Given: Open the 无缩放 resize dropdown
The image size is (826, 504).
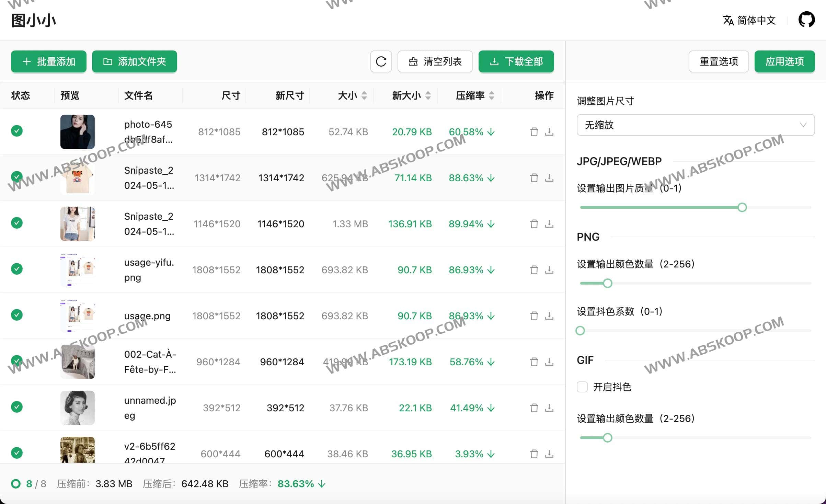Looking at the screenshot, I should (696, 125).
